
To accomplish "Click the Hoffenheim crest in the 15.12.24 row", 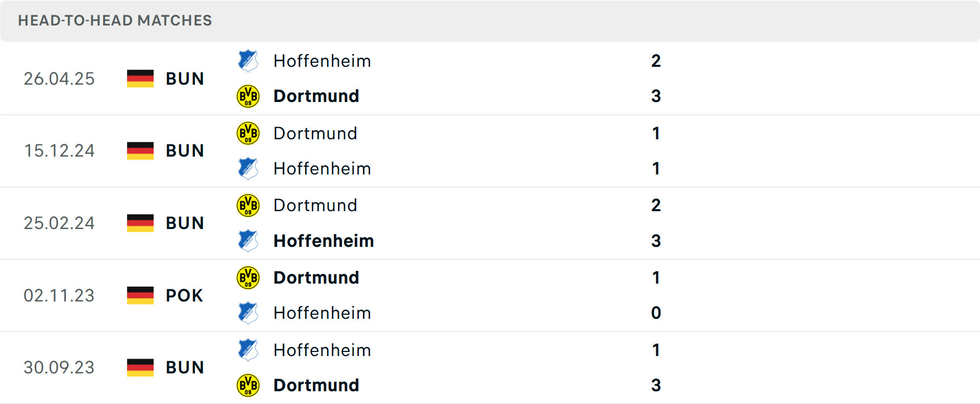I will [248, 168].
